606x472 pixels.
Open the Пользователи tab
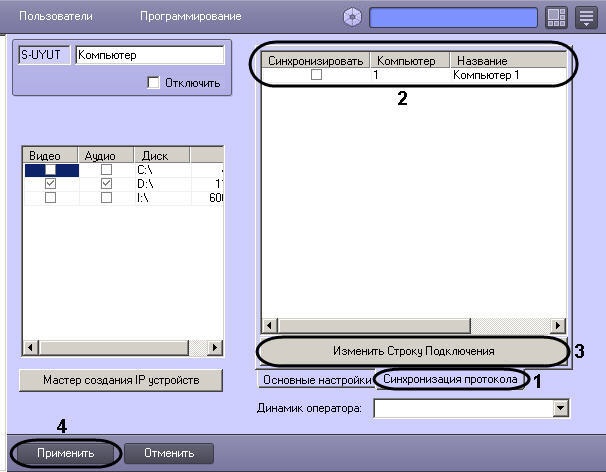tap(56, 17)
